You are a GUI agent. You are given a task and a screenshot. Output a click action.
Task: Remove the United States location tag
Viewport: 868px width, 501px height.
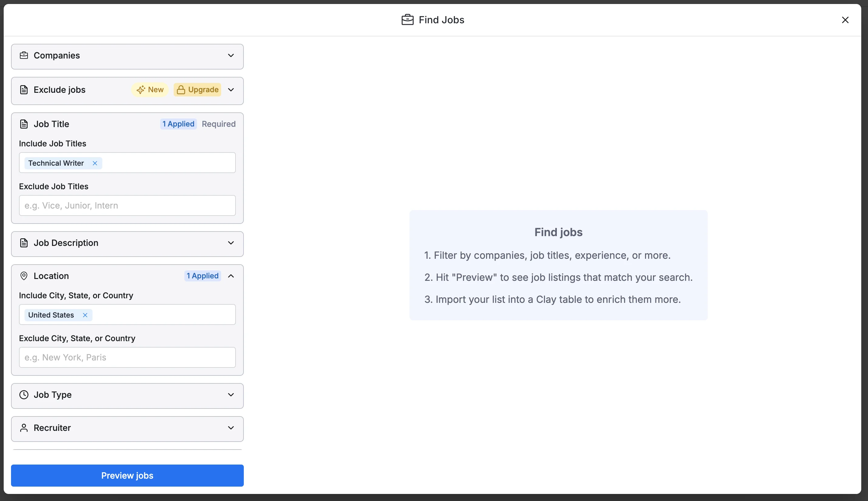(x=85, y=315)
